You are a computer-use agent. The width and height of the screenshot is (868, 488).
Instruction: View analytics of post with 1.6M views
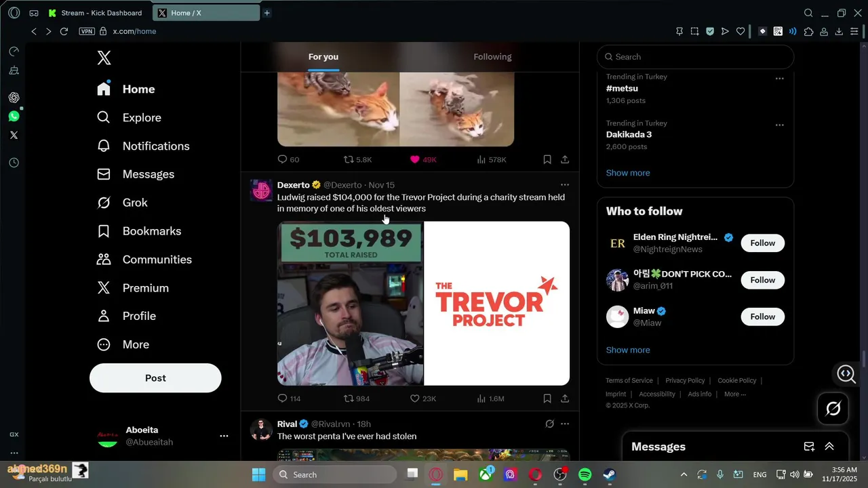(490, 399)
